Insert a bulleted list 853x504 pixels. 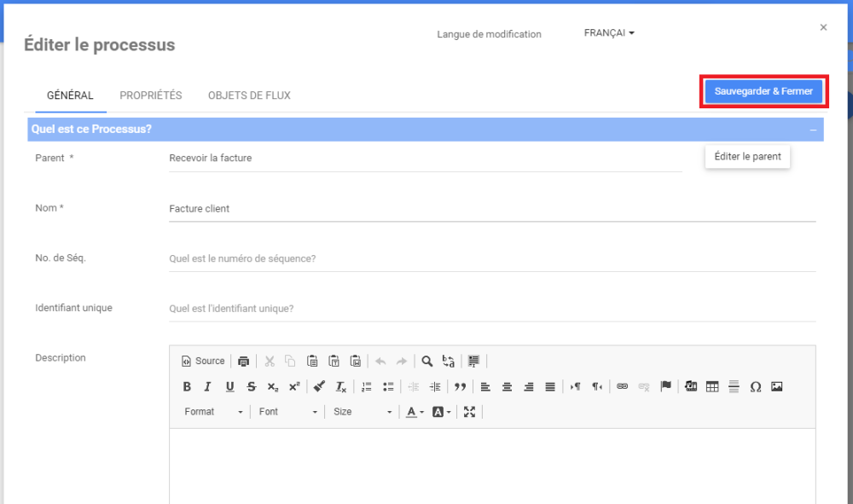pos(388,386)
